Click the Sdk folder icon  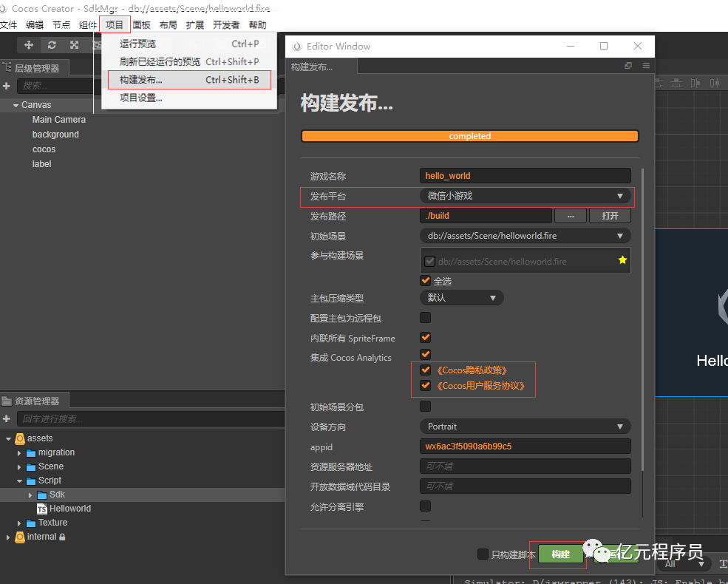pyautogui.click(x=42, y=495)
